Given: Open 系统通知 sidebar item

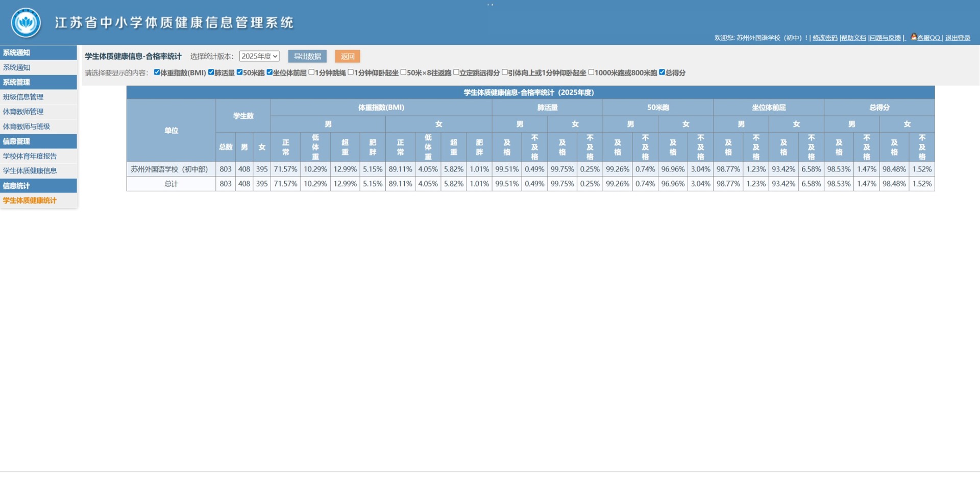Looking at the screenshot, I should [38, 67].
